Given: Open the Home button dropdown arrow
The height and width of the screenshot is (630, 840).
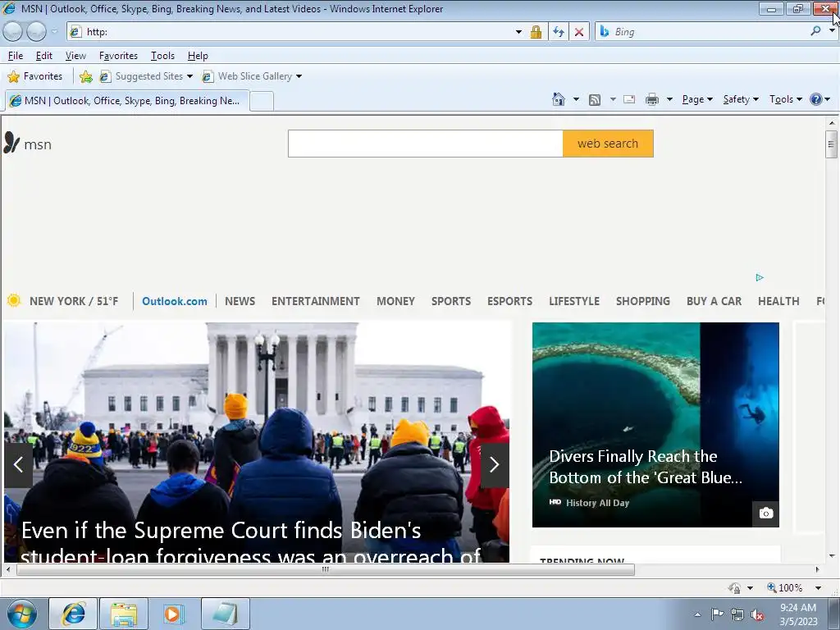Looking at the screenshot, I should (576, 99).
